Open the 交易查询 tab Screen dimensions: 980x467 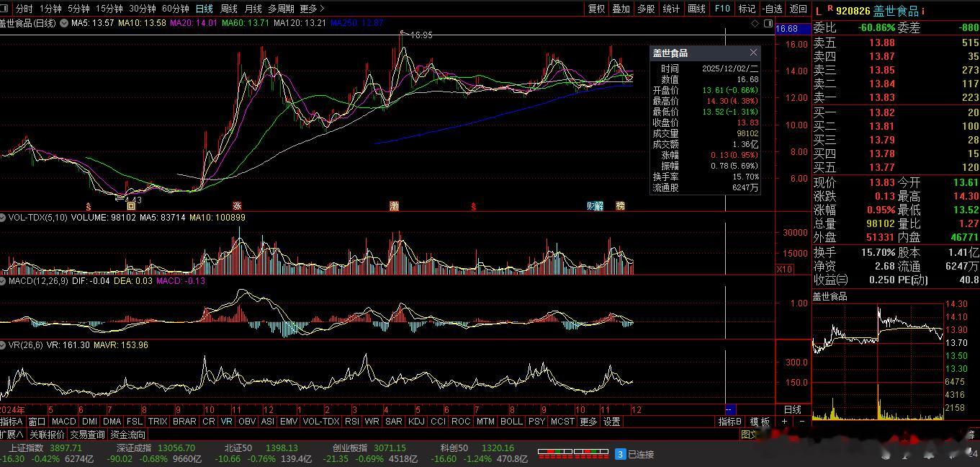click(87, 435)
